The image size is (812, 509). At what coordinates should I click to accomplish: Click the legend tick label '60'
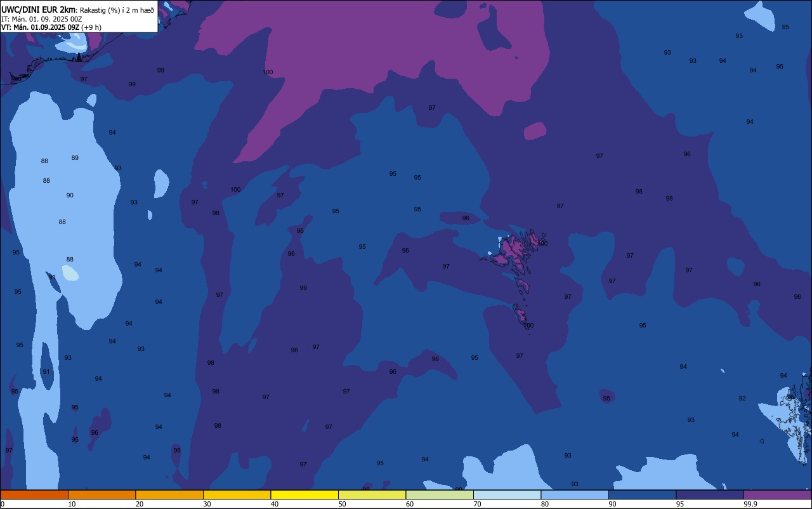[x=410, y=504]
